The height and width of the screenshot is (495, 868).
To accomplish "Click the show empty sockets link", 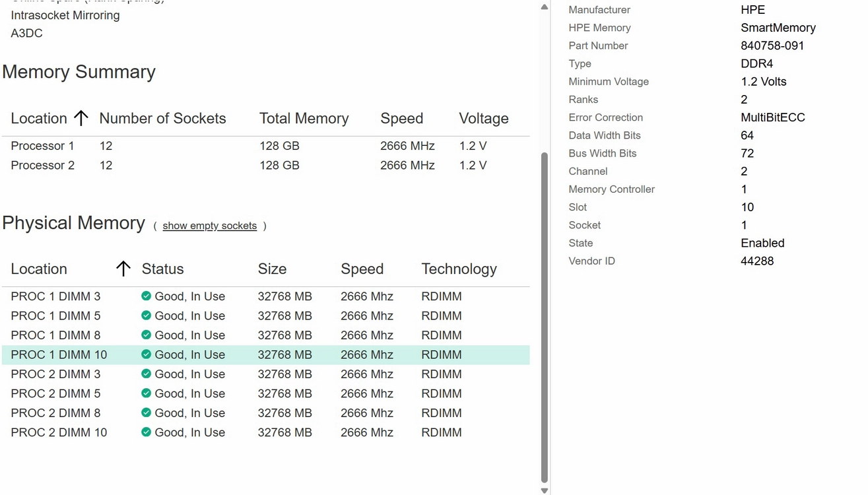I will coord(209,226).
